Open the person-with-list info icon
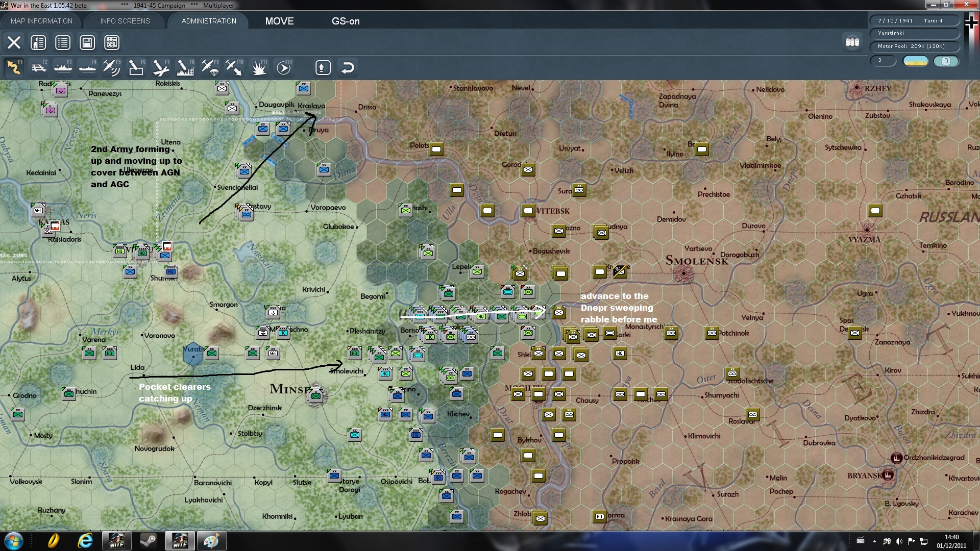This screenshot has width=980, height=551. coord(38,42)
